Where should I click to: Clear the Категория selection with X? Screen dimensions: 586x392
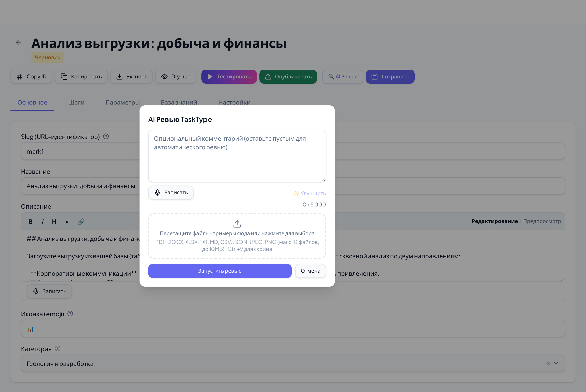point(549,363)
